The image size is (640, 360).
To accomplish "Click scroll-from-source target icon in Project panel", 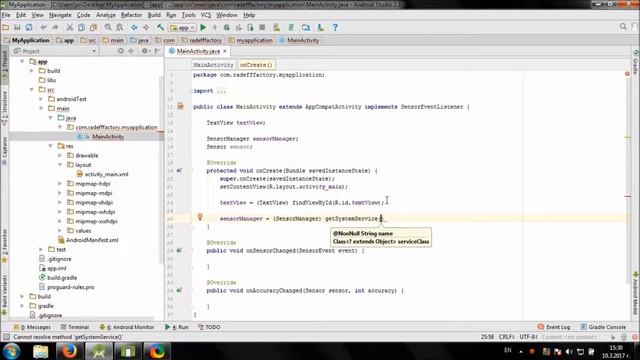I will (120, 51).
